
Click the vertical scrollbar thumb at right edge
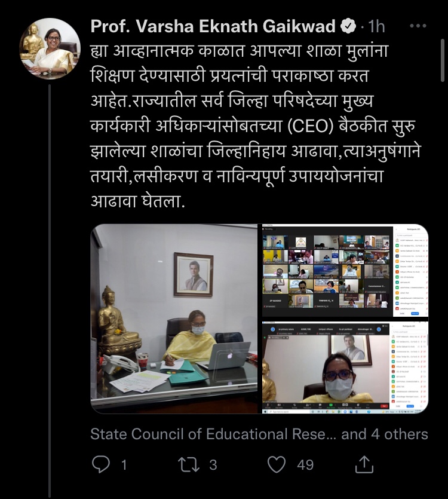pyautogui.click(x=443, y=60)
